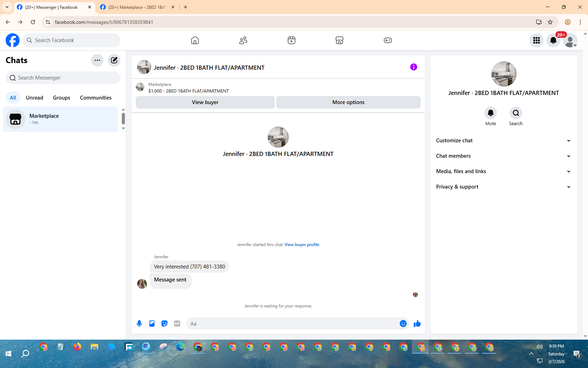588x368 pixels.
Task: Switch to the Marketplace 2BED browser tab
Action: tap(137, 7)
